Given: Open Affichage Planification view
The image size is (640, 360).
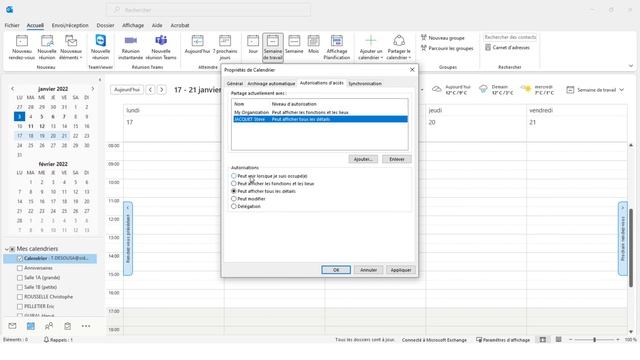Looking at the screenshot, I should click(x=337, y=48).
